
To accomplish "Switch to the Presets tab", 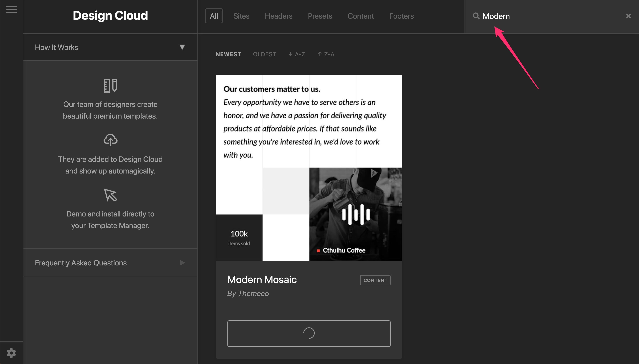I will pyautogui.click(x=320, y=16).
